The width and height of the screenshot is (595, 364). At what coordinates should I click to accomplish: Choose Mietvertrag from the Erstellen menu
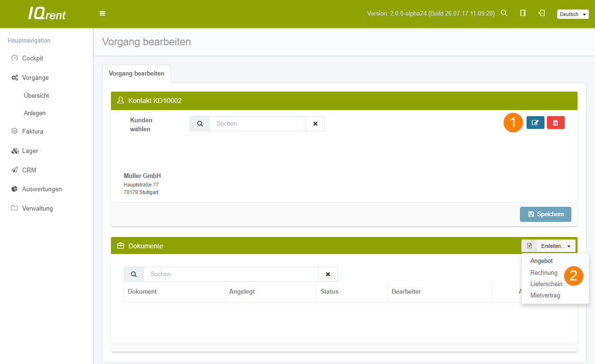(x=545, y=296)
